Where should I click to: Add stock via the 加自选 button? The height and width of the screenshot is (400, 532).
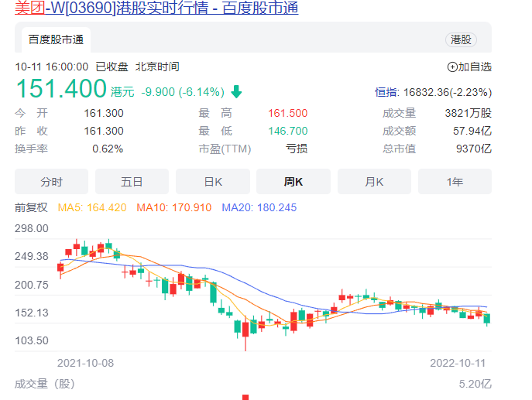point(469,67)
